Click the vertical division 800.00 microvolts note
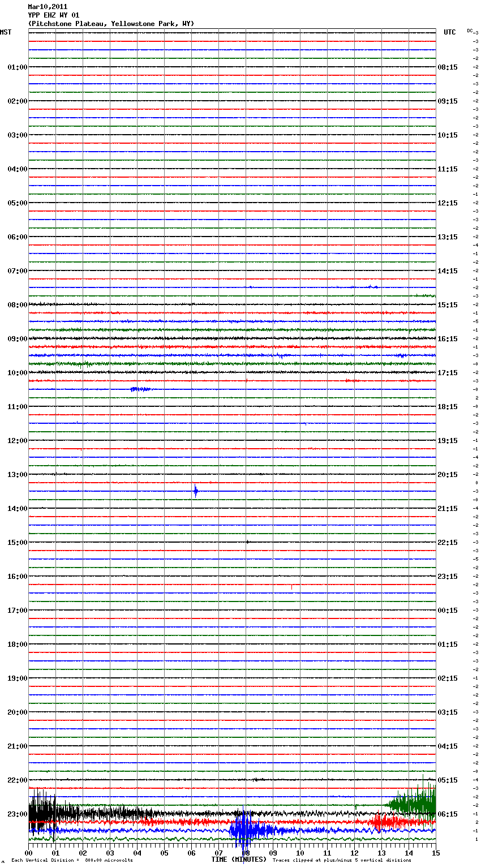The image size is (481, 868). pyautogui.click(x=72, y=861)
